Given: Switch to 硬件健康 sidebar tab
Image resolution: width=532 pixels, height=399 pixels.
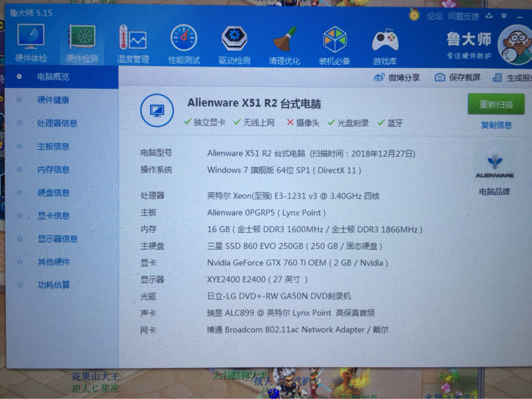Looking at the screenshot, I should [x=53, y=100].
